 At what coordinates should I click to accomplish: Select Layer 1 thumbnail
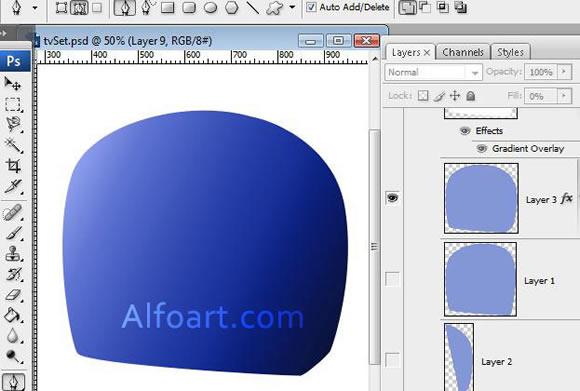point(480,279)
